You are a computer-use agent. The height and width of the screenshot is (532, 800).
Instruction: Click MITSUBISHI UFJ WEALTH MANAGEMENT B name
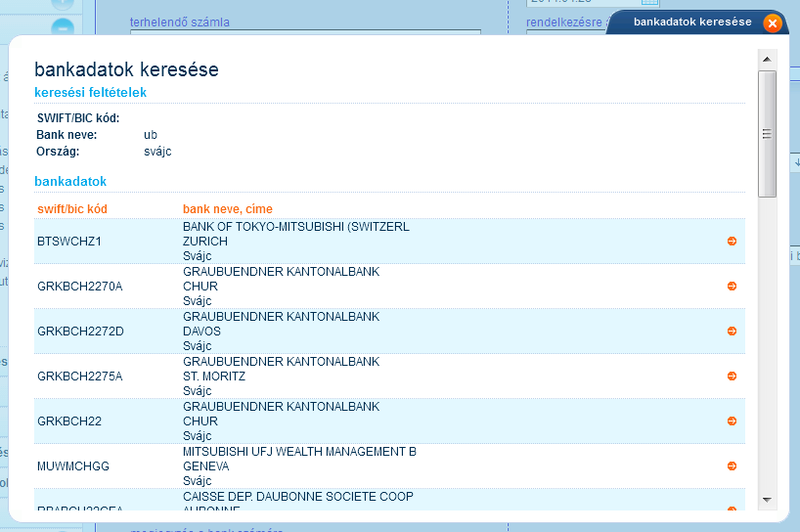(x=299, y=452)
